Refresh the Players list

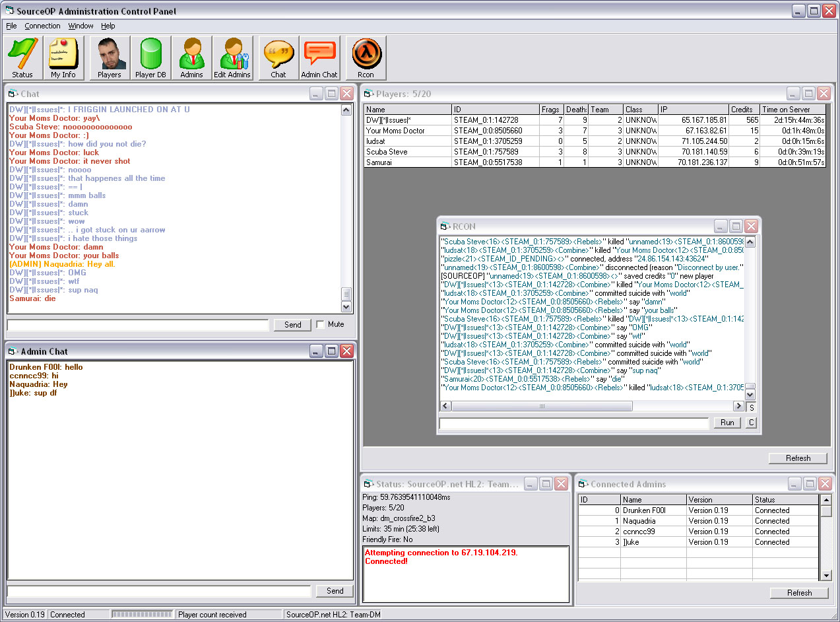click(798, 458)
